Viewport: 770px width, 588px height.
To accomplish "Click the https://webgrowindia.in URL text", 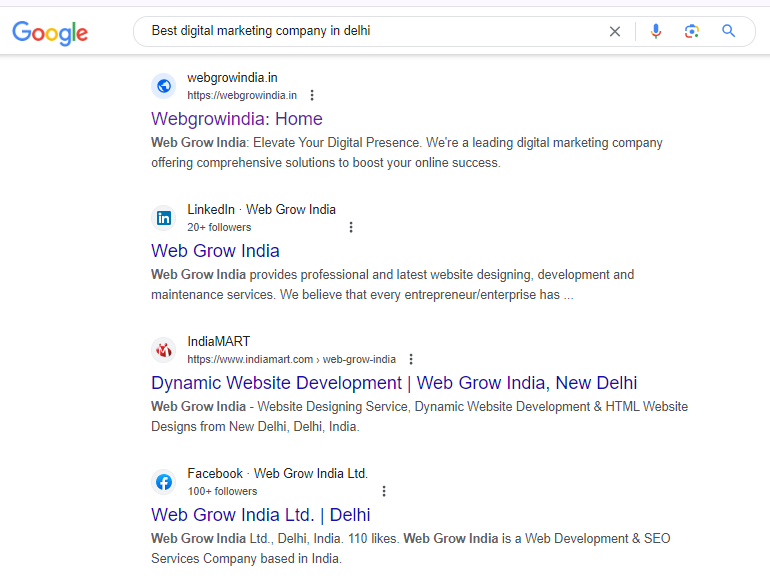I will [242, 95].
